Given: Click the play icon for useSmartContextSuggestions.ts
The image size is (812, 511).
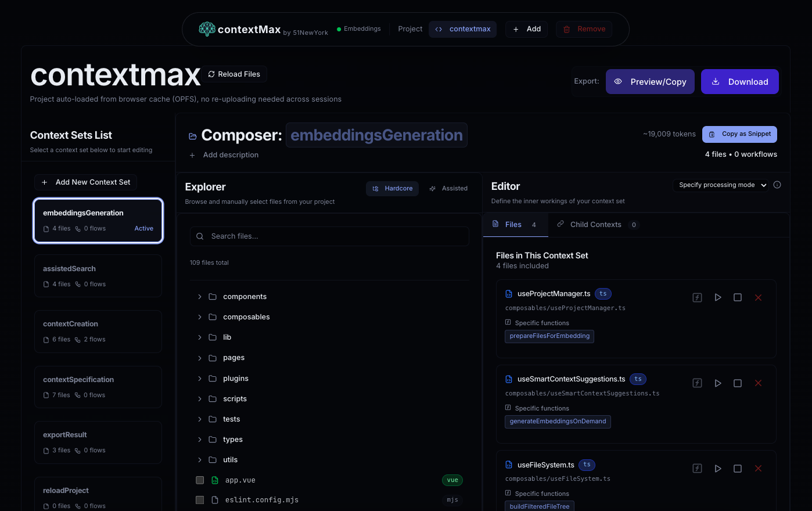Looking at the screenshot, I should coord(718,383).
